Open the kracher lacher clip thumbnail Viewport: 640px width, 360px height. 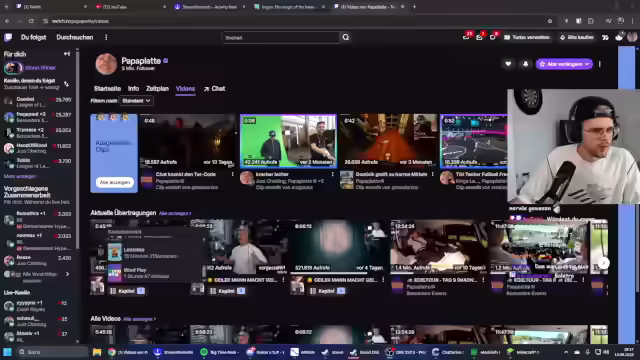point(288,141)
